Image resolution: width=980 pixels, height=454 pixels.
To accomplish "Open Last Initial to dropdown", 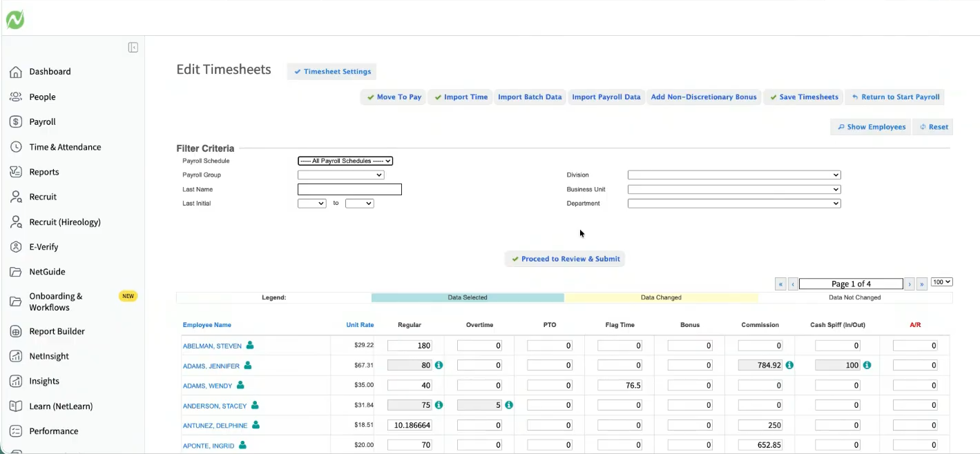I will 359,204.
